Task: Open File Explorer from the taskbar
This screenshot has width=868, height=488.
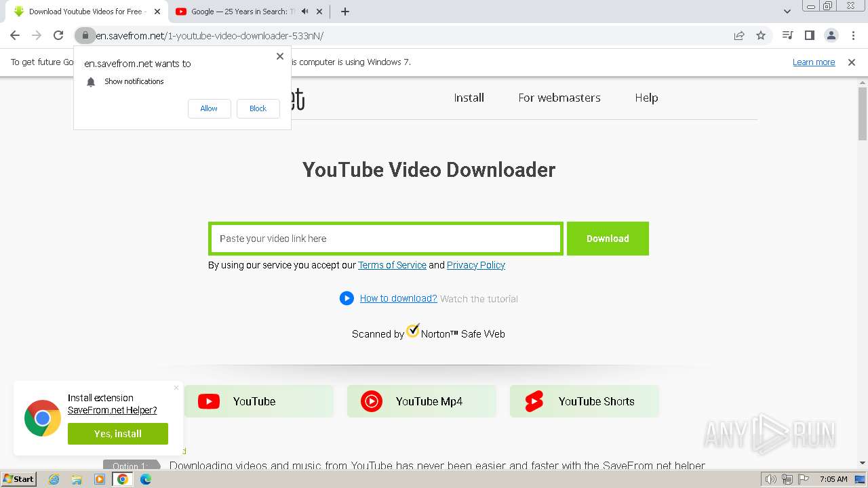Action: pos(77,479)
